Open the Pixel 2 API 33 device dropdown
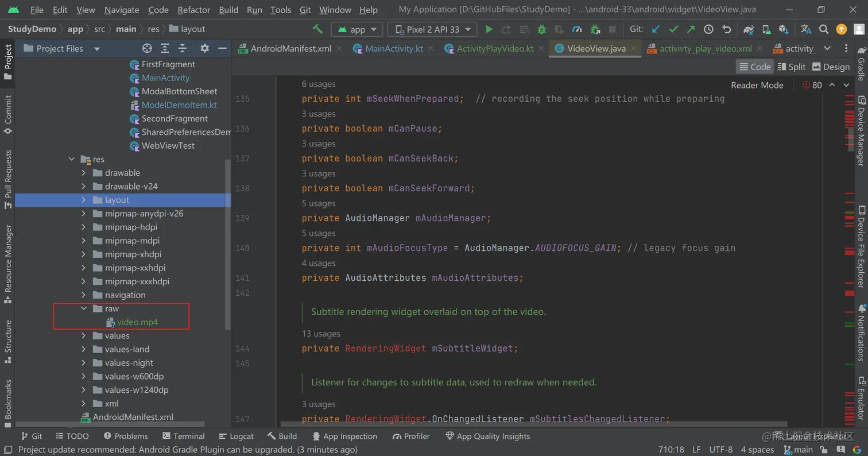The width and height of the screenshot is (868, 456). click(x=432, y=29)
